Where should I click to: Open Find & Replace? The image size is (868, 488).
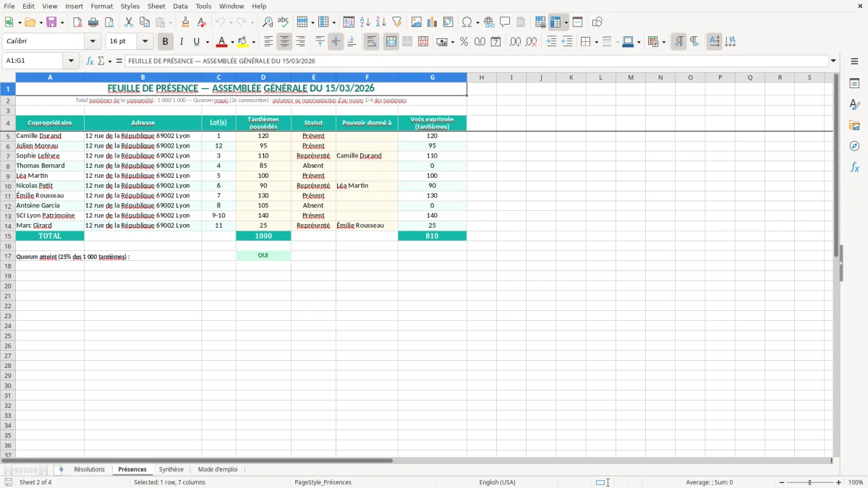point(268,22)
